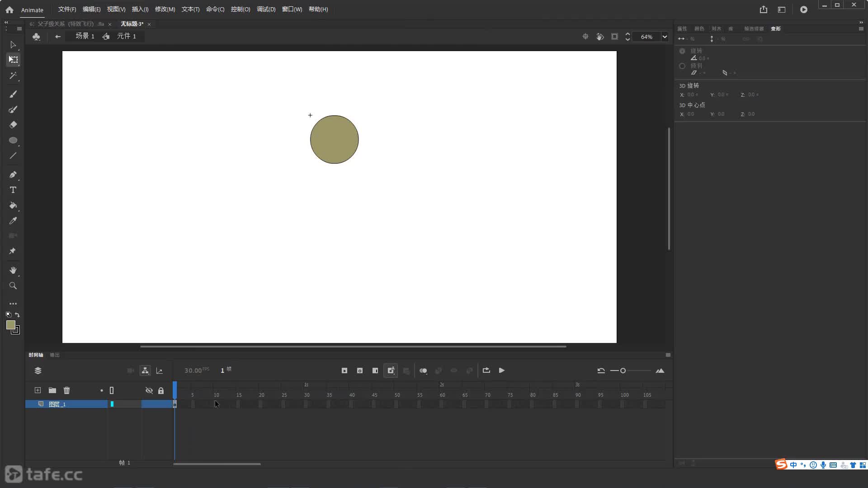This screenshot has height=488, width=868.
Task: Open the 修改(M) menu
Action: (x=165, y=9)
